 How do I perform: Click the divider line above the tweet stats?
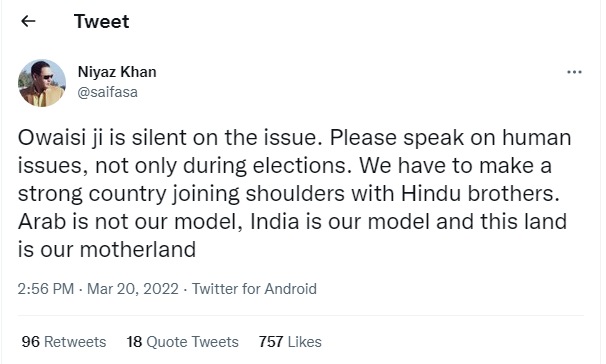pos(301,315)
